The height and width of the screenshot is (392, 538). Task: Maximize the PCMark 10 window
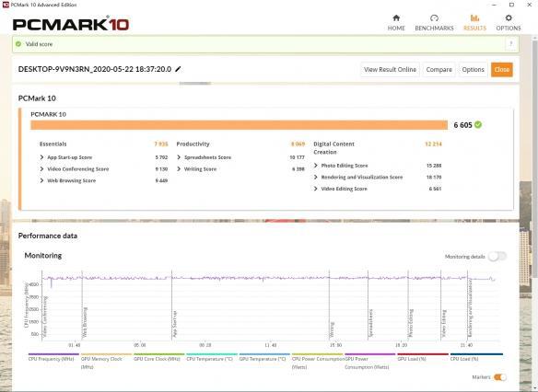tap(511, 5)
